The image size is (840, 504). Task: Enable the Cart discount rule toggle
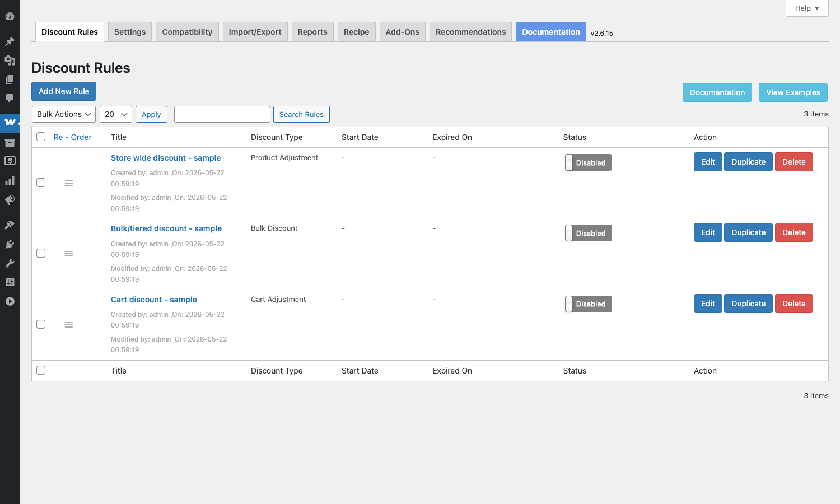pyautogui.click(x=588, y=304)
